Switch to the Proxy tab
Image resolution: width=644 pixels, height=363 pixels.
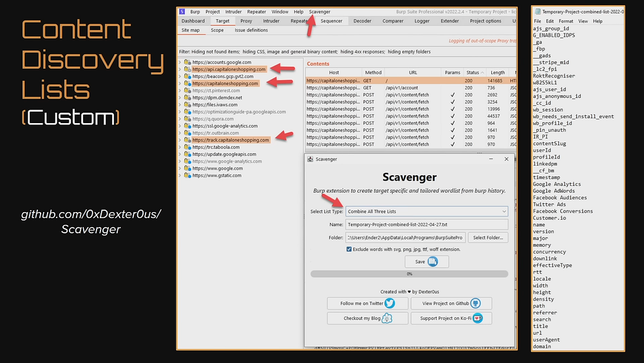(x=246, y=21)
